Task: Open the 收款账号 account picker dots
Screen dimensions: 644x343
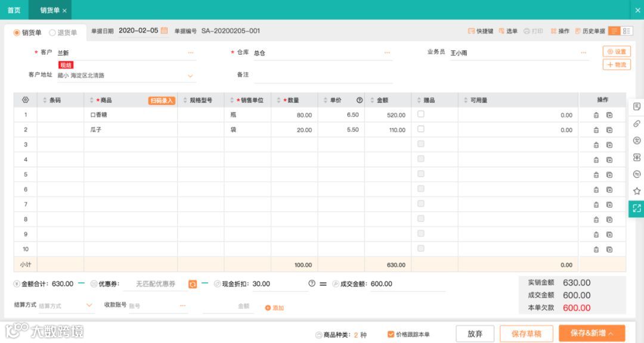Action: click(183, 305)
